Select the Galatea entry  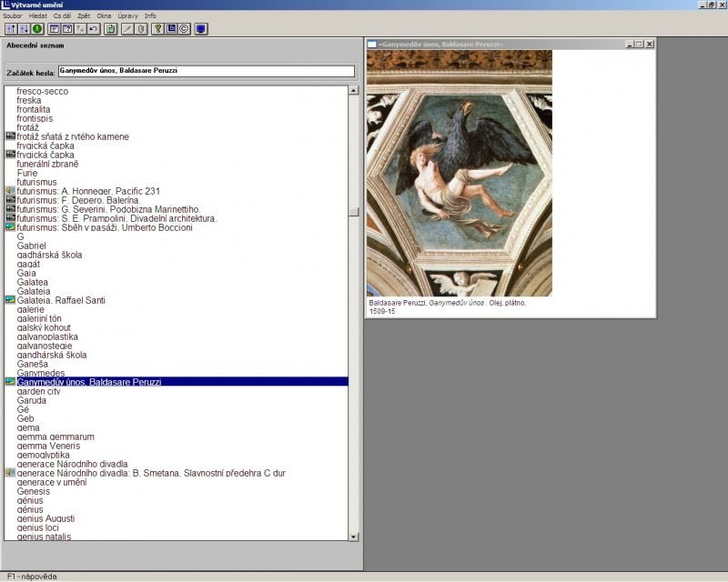point(33,282)
